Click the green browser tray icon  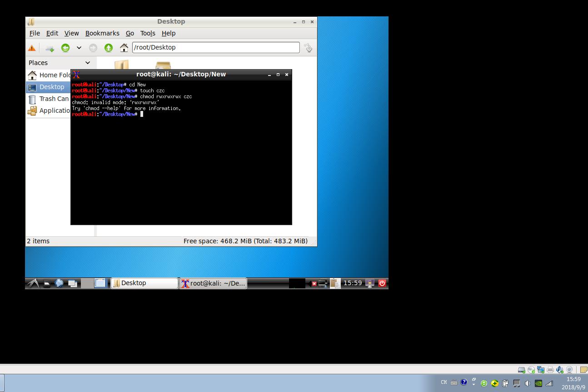[x=484, y=383]
